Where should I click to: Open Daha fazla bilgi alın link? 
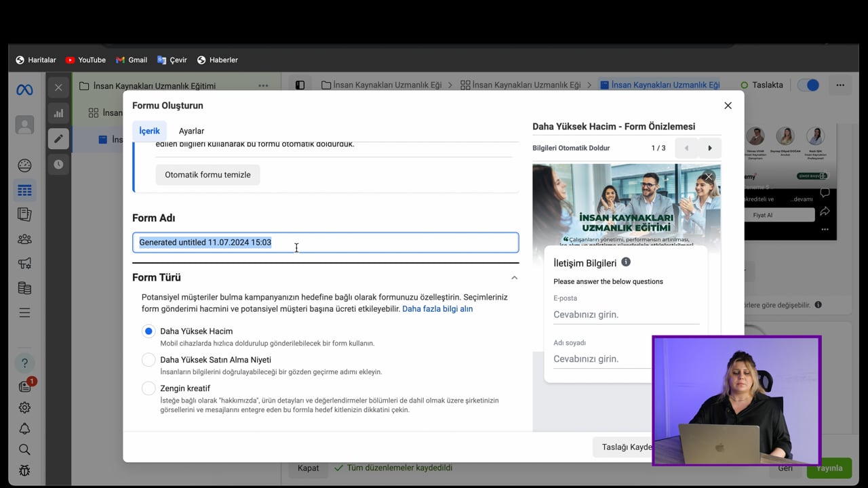pos(437,309)
